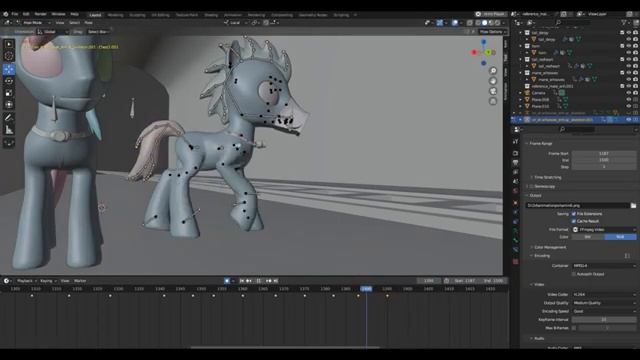640x360 pixels.
Task: Switch to the Layout workspace tab
Action: (x=95, y=15)
